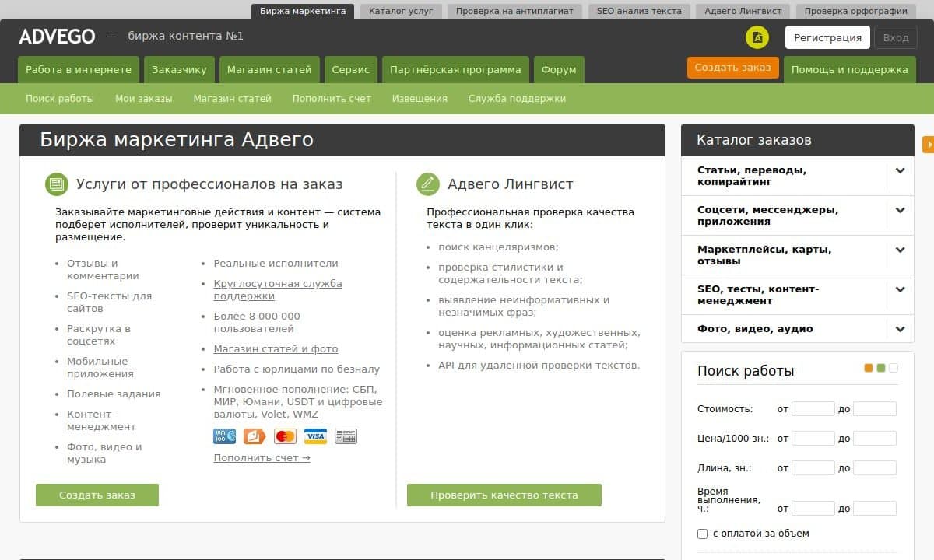Click 'Мобильные приложения' list item
Viewport: 934px width, 560px height.
pos(100,368)
